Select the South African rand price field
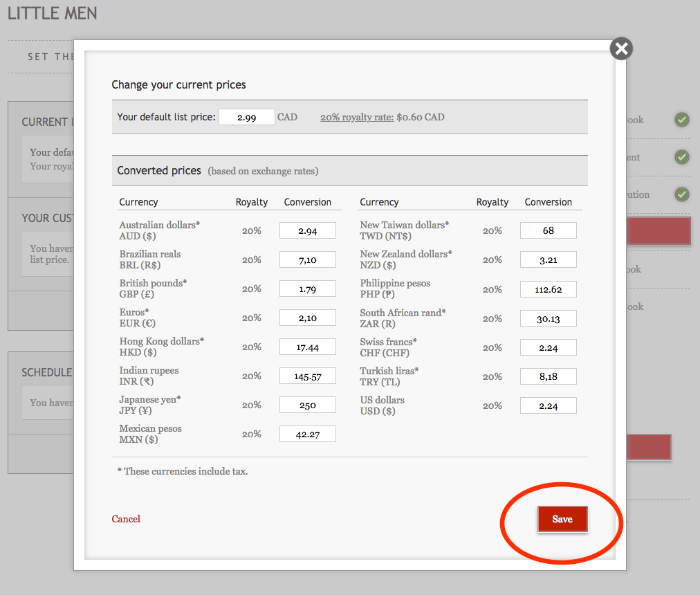The image size is (700, 595). [x=548, y=318]
